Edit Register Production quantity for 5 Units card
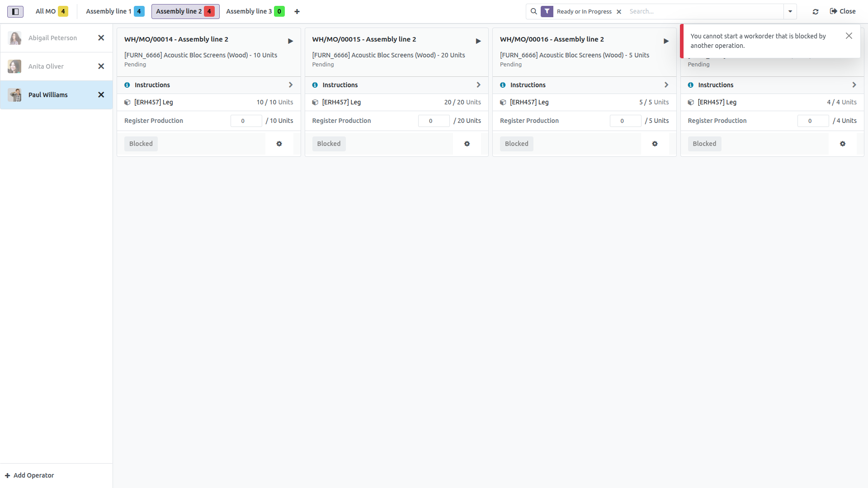Screen dimensions: 868x488 tap(625, 121)
